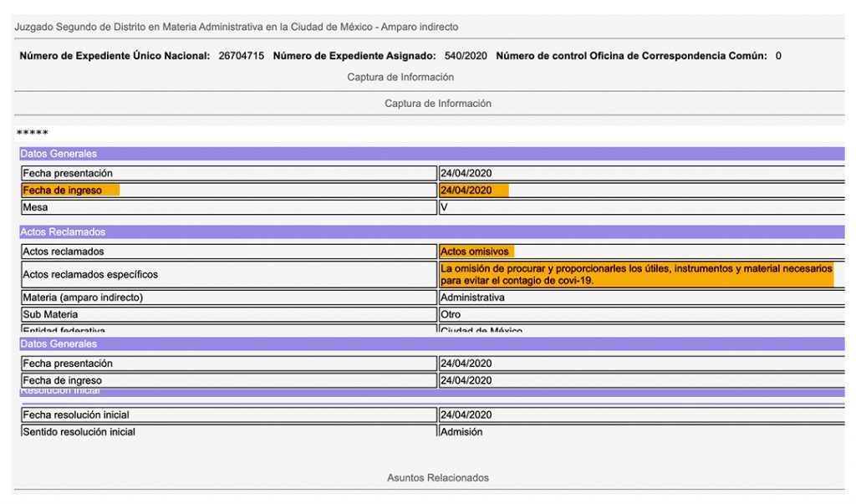Click the Juzgado Segundo de Distrito page title

[236, 27]
